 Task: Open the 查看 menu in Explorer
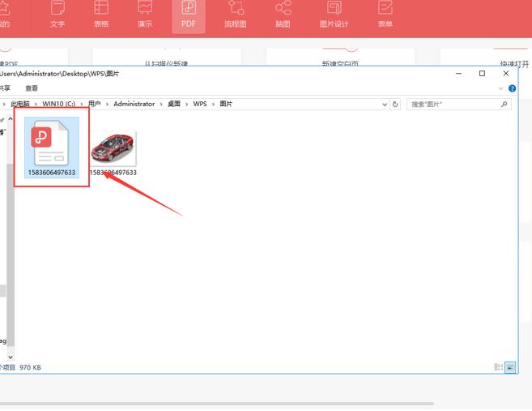click(x=32, y=88)
